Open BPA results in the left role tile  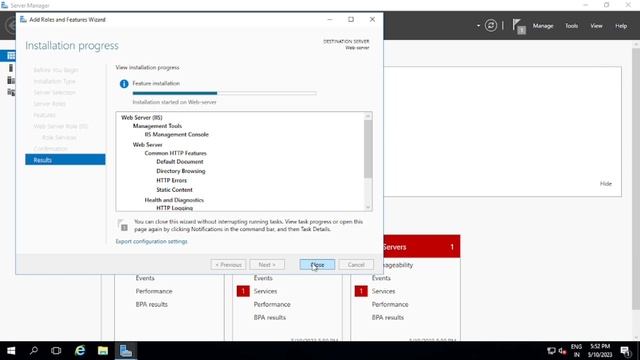(151, 304)
